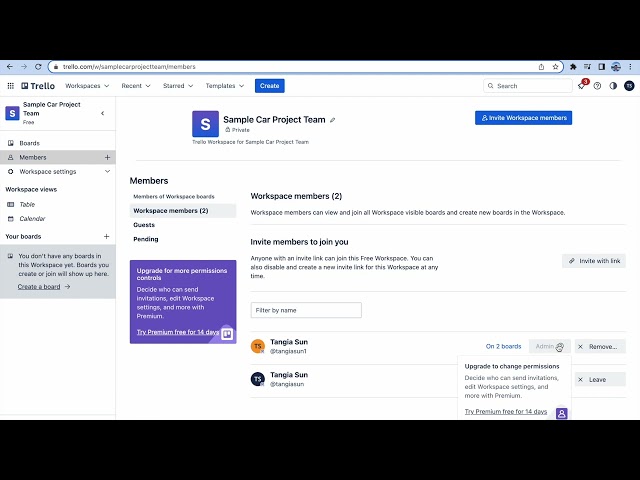This screenshot has width=640, height=480.
Task: Add a board with Your boards plus
Action: tap(107, 236)
